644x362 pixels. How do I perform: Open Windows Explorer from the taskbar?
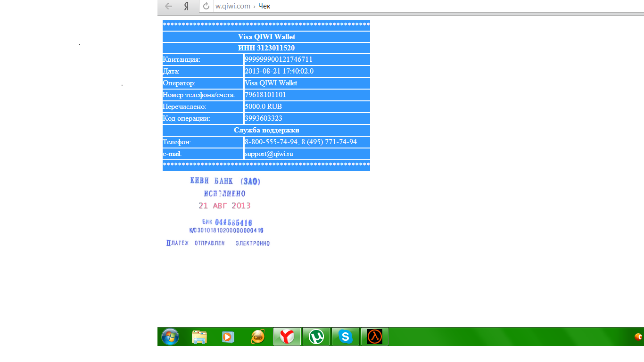coord(199,337)
